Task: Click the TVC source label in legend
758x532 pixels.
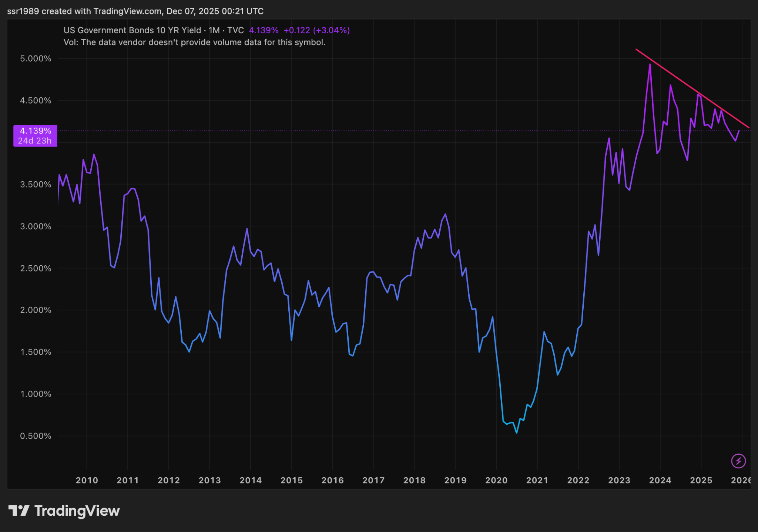Action: 235,30
